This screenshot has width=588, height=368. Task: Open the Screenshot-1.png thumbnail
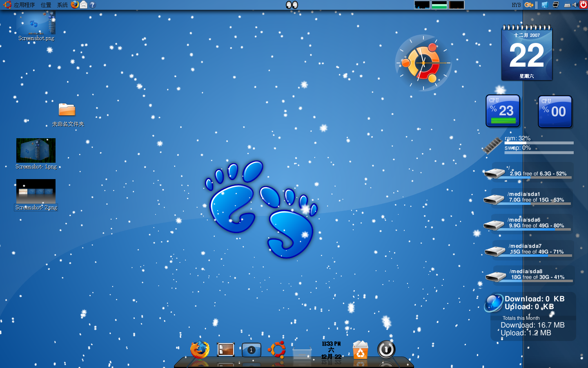click(36, 150)
